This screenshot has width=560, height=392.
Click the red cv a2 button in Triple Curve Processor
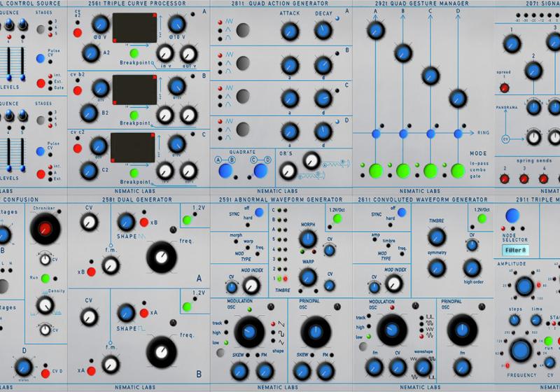(78, 33)
